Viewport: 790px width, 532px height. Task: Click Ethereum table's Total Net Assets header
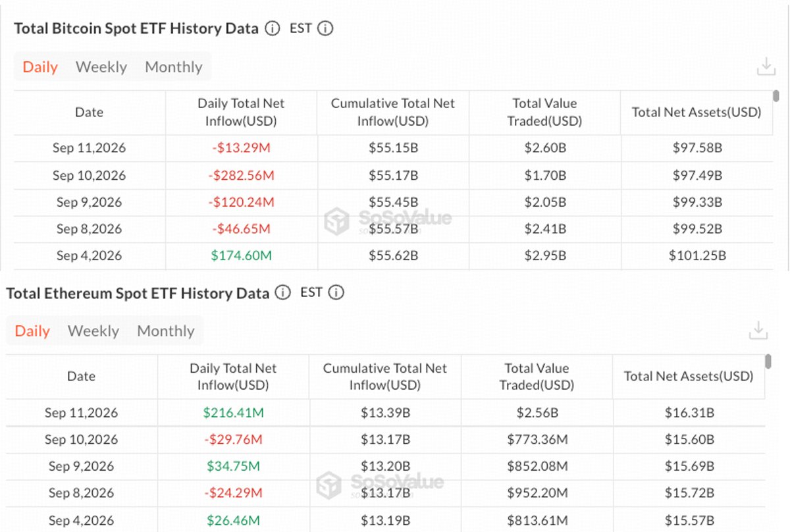(x=689, y=377)
